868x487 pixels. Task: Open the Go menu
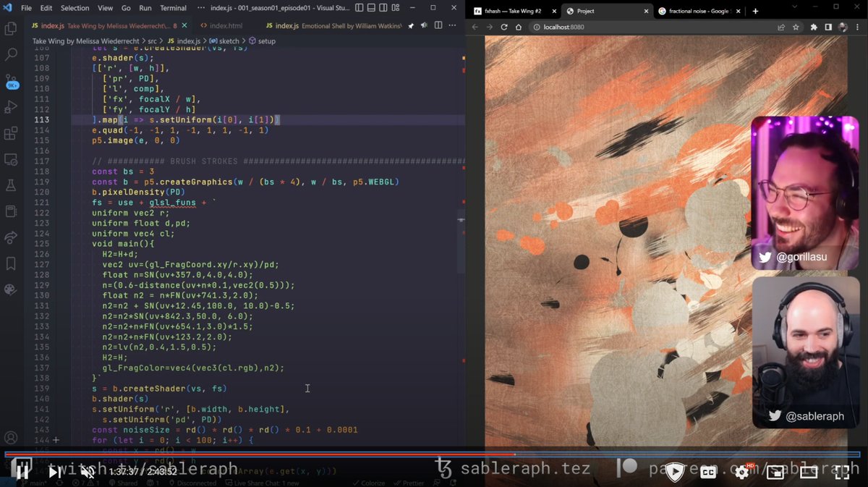pyautogui.click(x=126, y=8)
